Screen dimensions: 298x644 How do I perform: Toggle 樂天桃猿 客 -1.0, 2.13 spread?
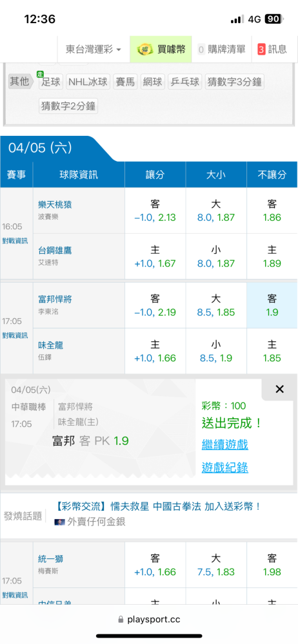coord(155,211)
